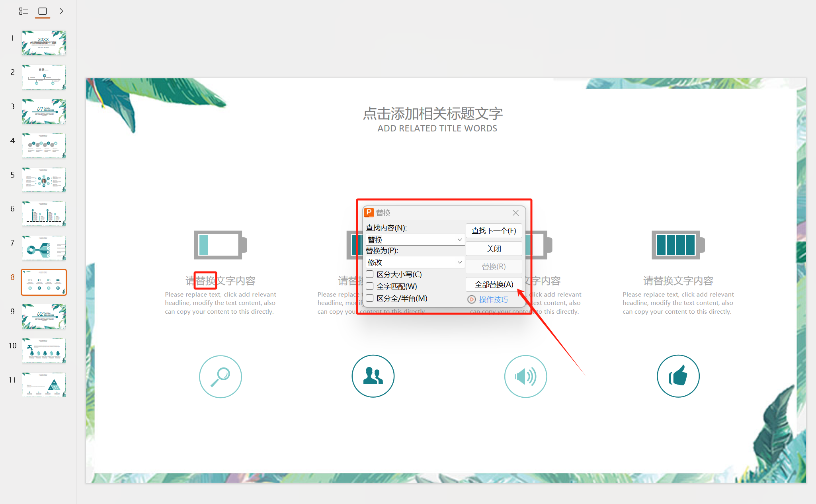
Task: Switch to slide thumbnail view
Action: pos(43,11)
